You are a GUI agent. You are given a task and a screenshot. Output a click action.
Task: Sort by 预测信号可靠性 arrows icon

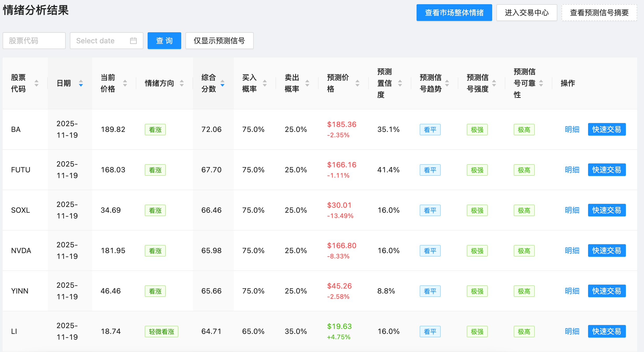coord(541,83)
